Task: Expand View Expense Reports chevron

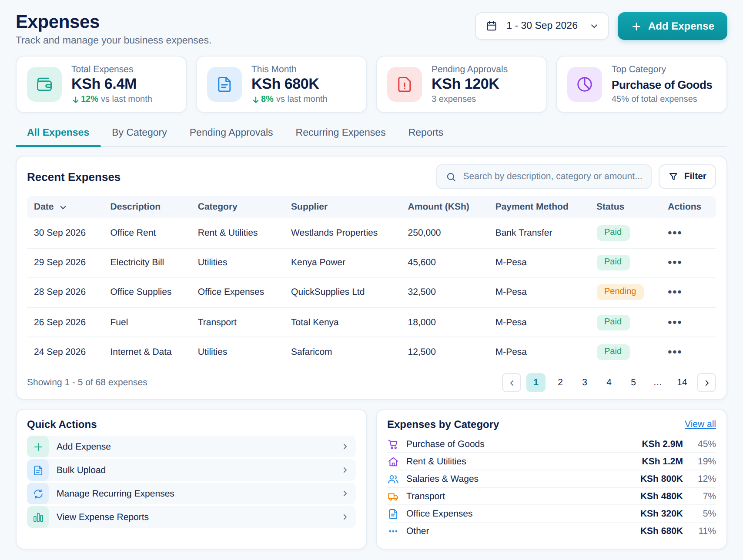Action: (345, 517)
